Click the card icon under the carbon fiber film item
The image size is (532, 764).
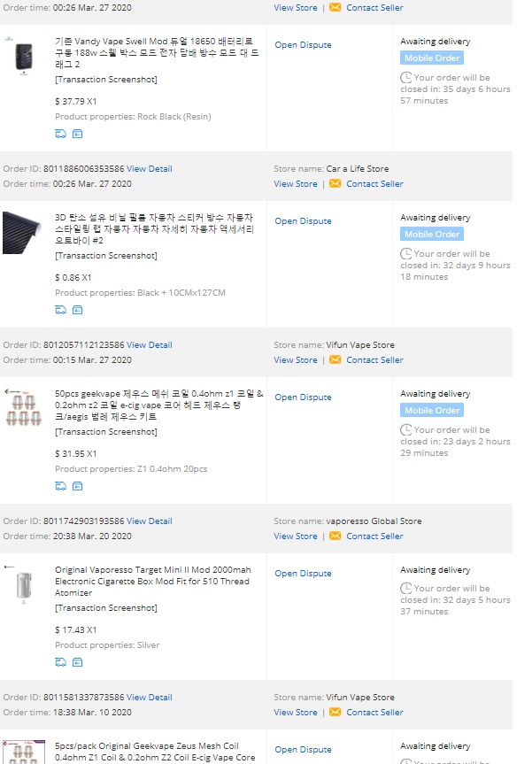77,310
